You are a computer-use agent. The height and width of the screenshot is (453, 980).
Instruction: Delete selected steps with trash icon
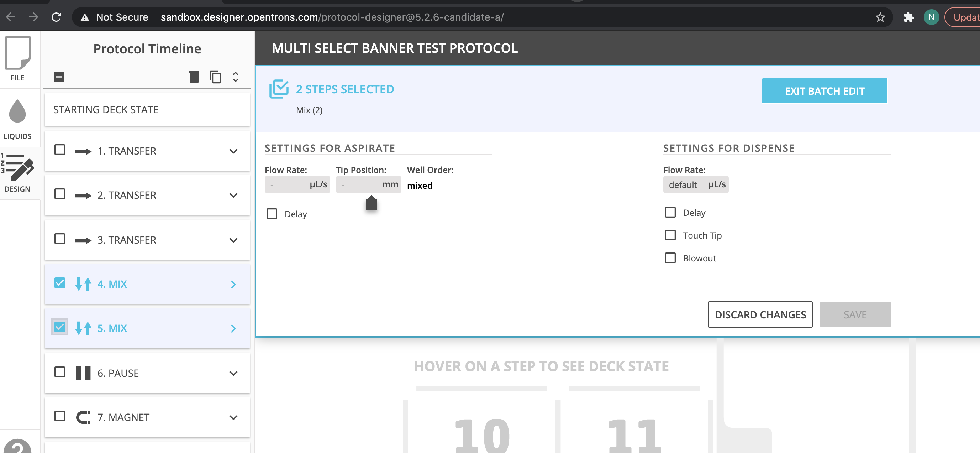click(194, 77)
